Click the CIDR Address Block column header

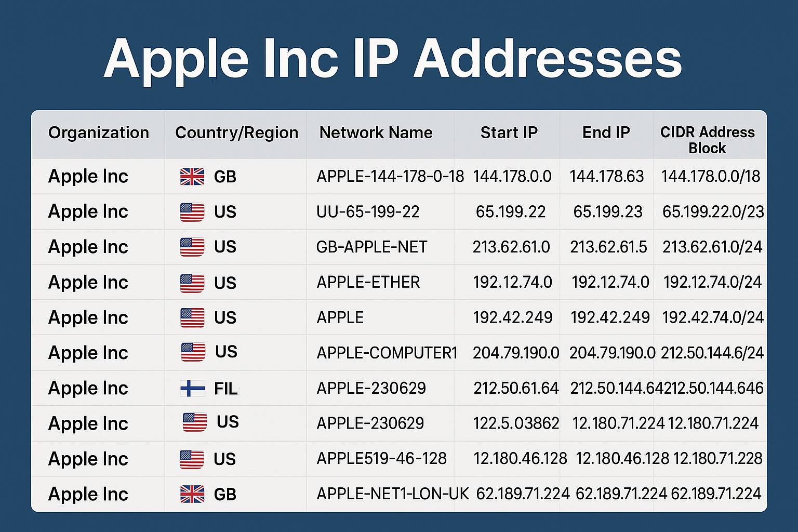707,140
